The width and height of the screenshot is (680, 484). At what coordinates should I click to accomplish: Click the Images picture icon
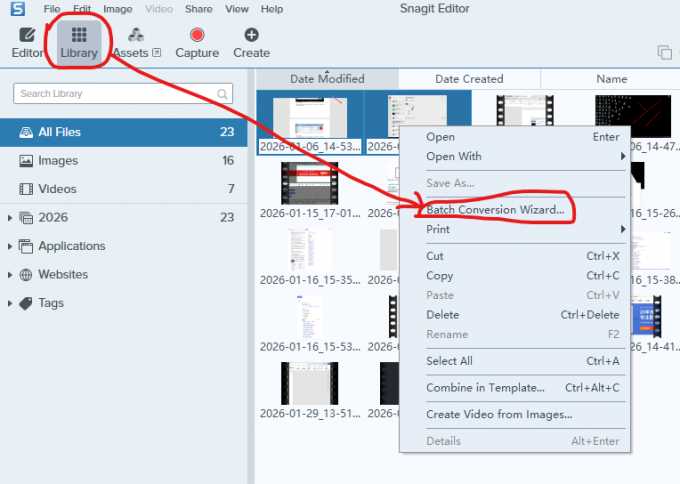click(26, 161)
